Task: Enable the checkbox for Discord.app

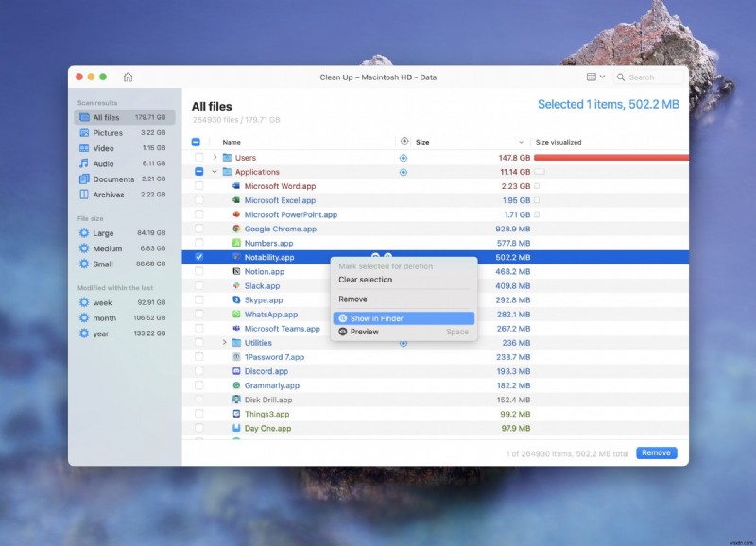Action: 198,371
